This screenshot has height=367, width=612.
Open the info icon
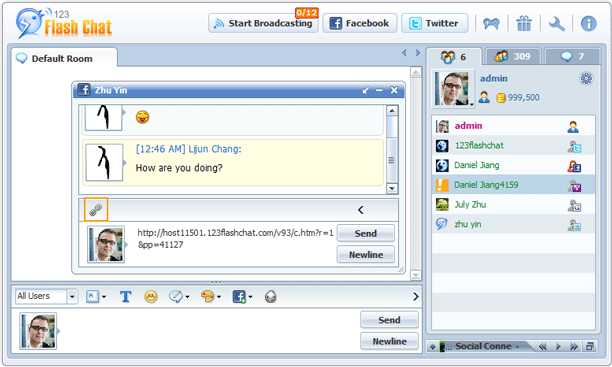tap(588, 23)
